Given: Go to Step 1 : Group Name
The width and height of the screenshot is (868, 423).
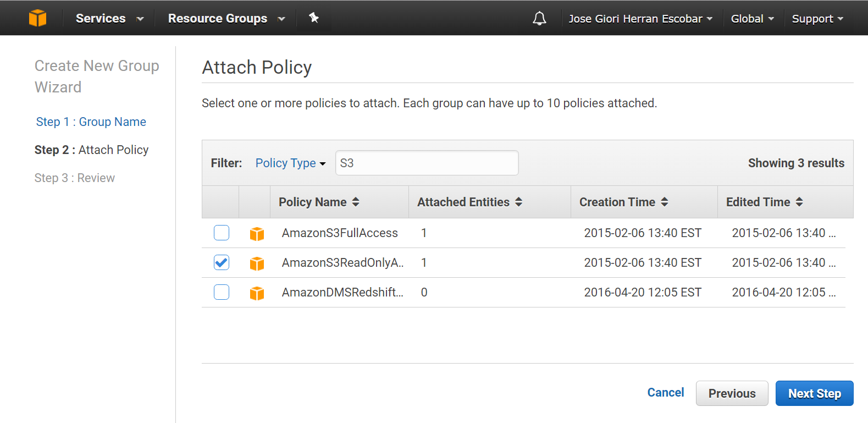Looking at the screenshot, I should 91,122.
